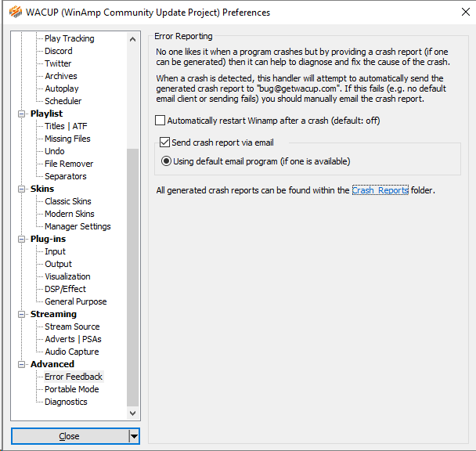Open Audio Capture settings

coord(72,352)
